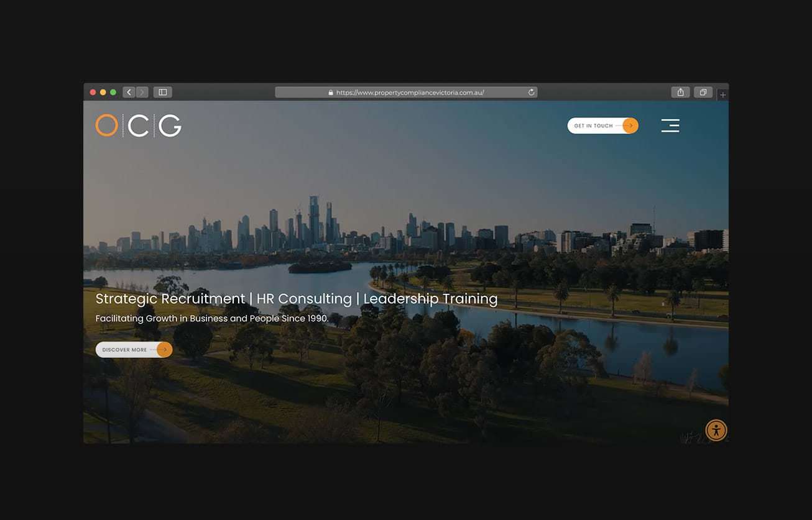Show the tab overview
This screenshot has width=812, height=520.
[703, 92]
